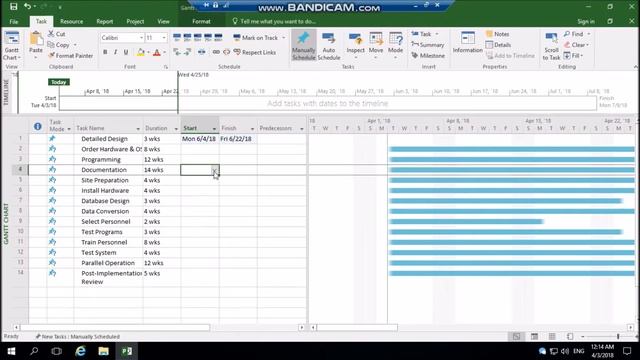Open the font size dropdown
The width and height of the screenshot is (640, 360).
164,38
